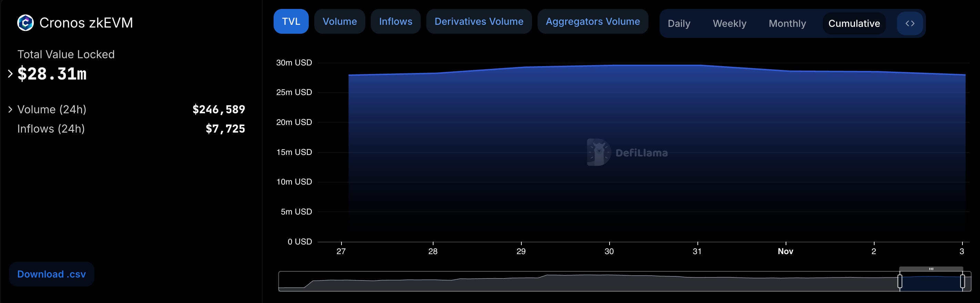
Task: Click the right range slider handle
Action: [962, 281]
